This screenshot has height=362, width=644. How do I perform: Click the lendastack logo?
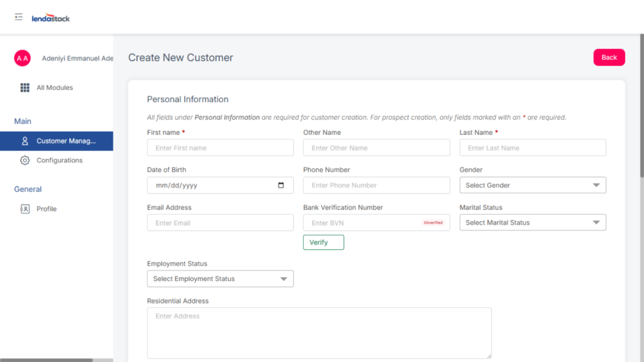coord(51,18)
